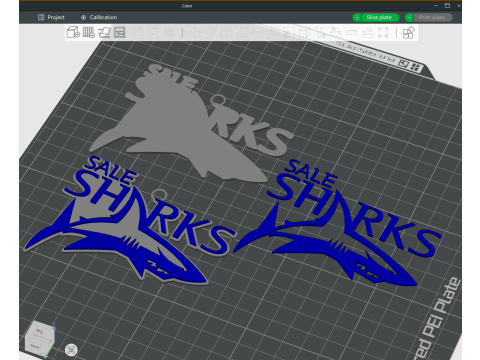Open the Assembly view icon
Image resolution: width=480 pixels, height=360 pixels.
(x=409, y=32)
